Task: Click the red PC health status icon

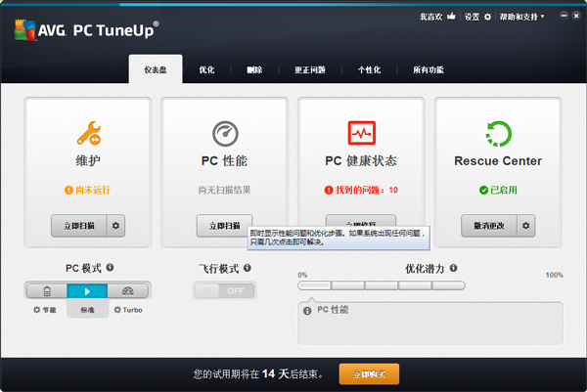Action: point(362,133)
